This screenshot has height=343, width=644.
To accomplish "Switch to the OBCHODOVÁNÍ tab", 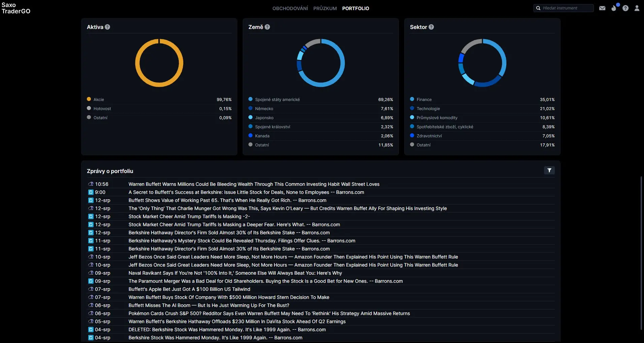I will point(290,8).
